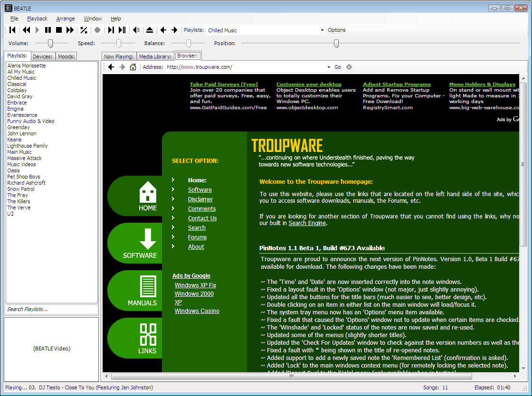The height and width of the screenshot is (396, 532).
Task: Open the Window menu
Action: point(93,19)
